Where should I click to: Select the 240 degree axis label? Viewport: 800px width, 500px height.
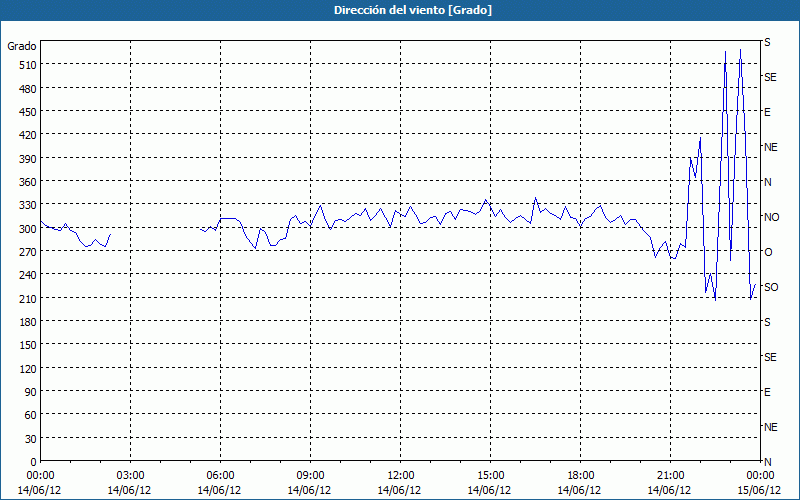(x=28, y=276)
